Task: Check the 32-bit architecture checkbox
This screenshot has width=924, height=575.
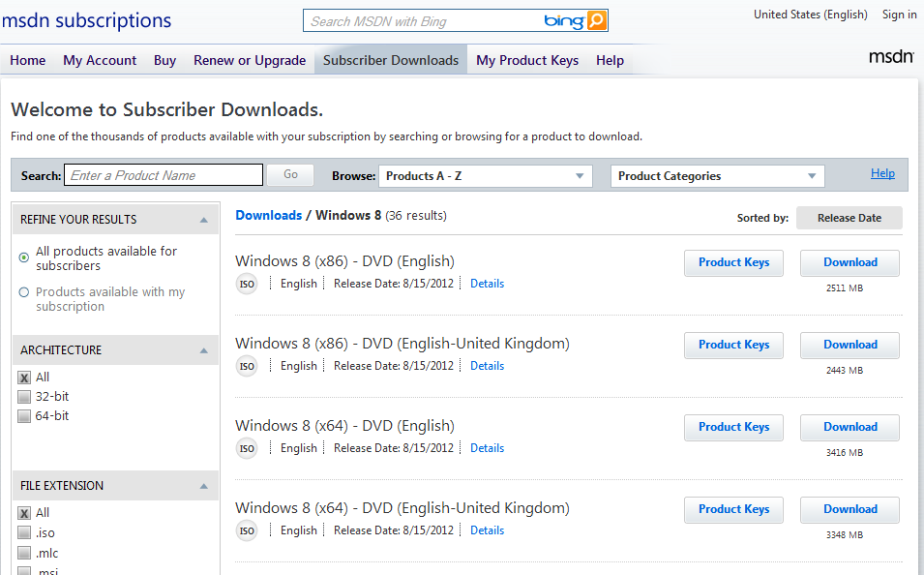Action: (24, 396)
